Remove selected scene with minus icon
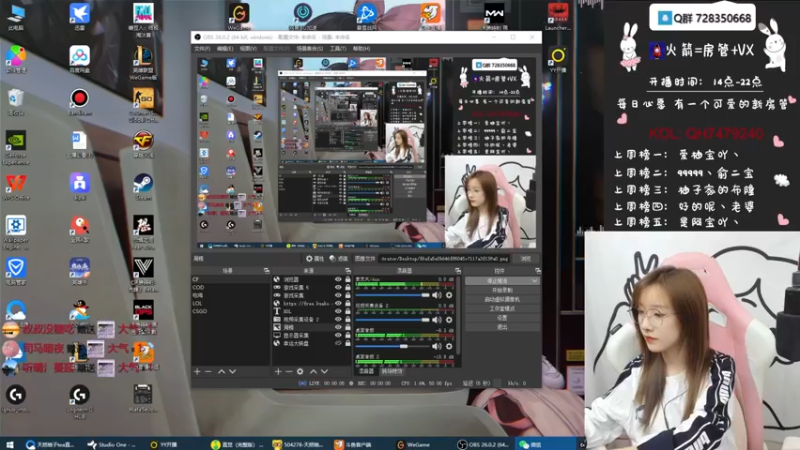The image size is (800, 450). 208,371
